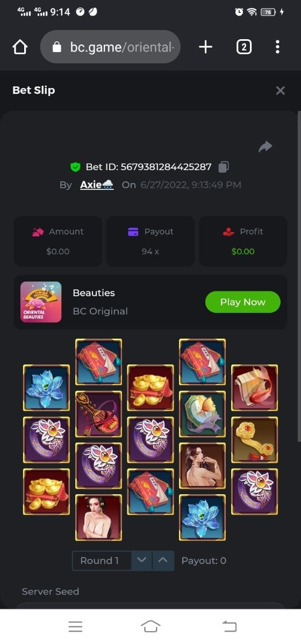The width and height of the screenshot is (301, 644).
Task: Open a new browser tab with plus icon
Action: pyautogui.click(x=205, y=47)
